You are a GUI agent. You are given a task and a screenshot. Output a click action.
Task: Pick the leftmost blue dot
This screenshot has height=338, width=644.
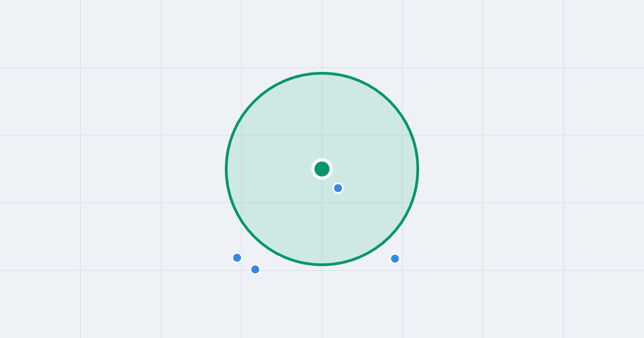[x=237, y=258]
